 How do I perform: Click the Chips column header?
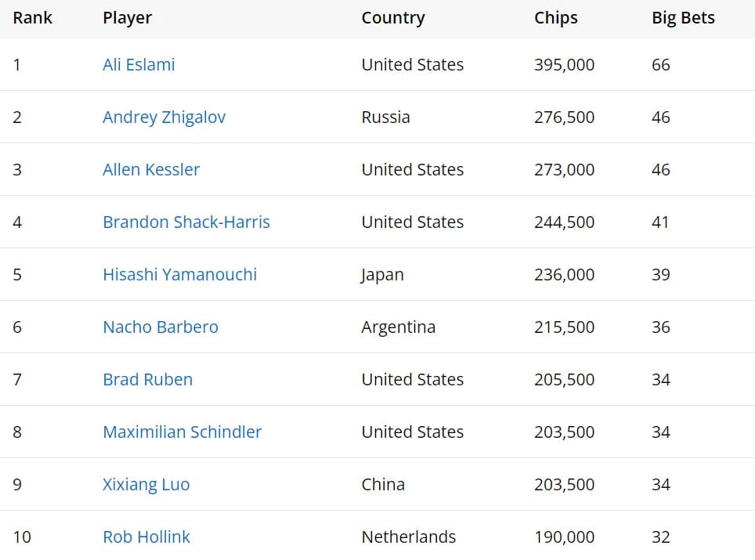(x=555, y=18)
